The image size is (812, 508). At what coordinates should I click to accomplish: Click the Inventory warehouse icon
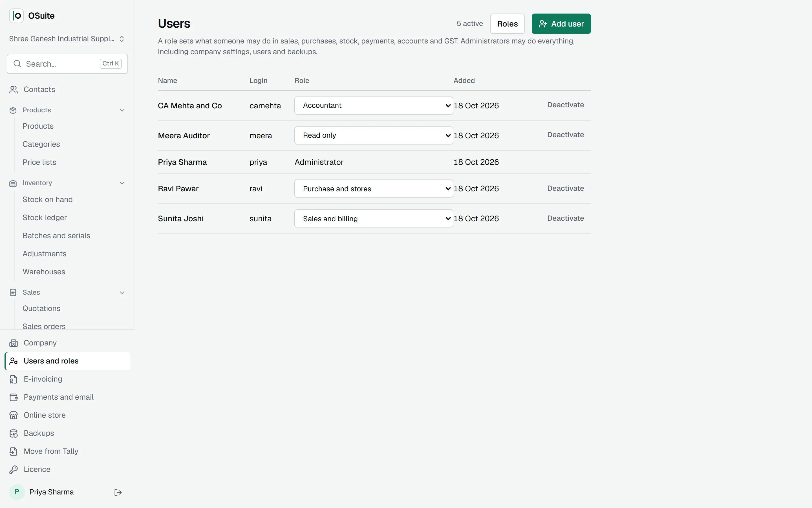(x=13, y=183)
